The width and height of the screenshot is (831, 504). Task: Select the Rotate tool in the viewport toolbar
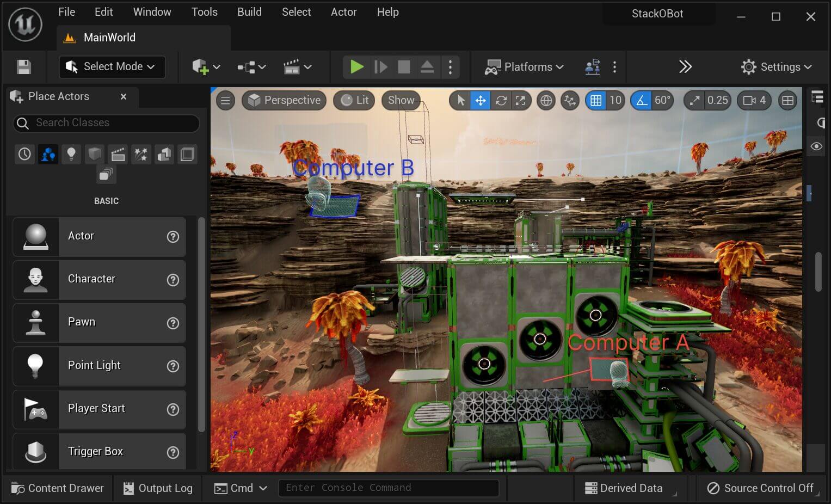coord(501,100)
